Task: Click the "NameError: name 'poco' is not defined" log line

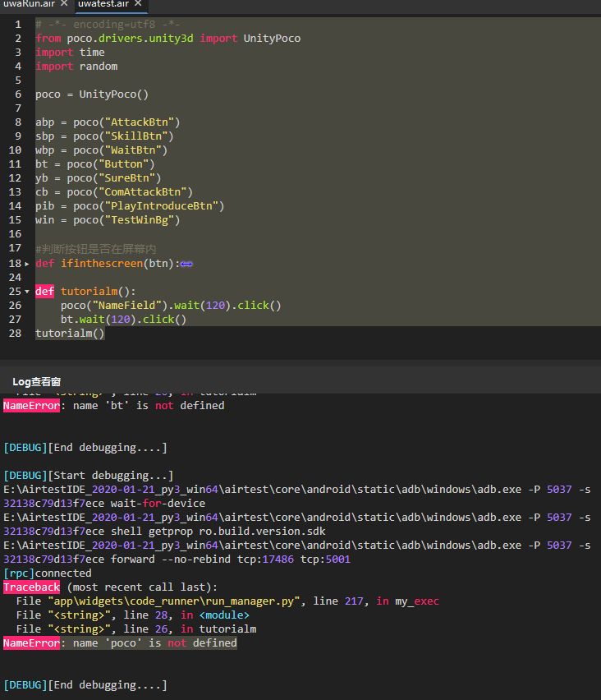Action: click(x=120, y=643)
